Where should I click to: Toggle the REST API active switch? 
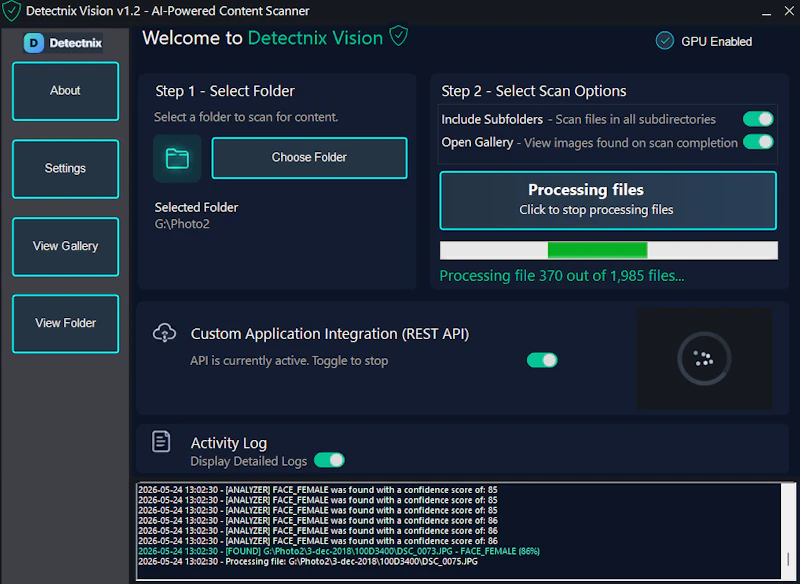542,360
